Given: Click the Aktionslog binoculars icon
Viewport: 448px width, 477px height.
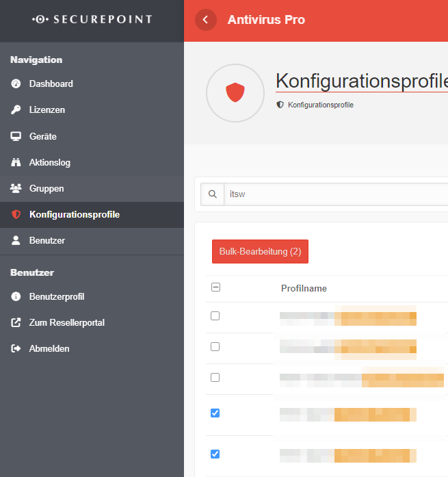Looking at the screenshot, I should pyautogui.click(x=16, y=163).
